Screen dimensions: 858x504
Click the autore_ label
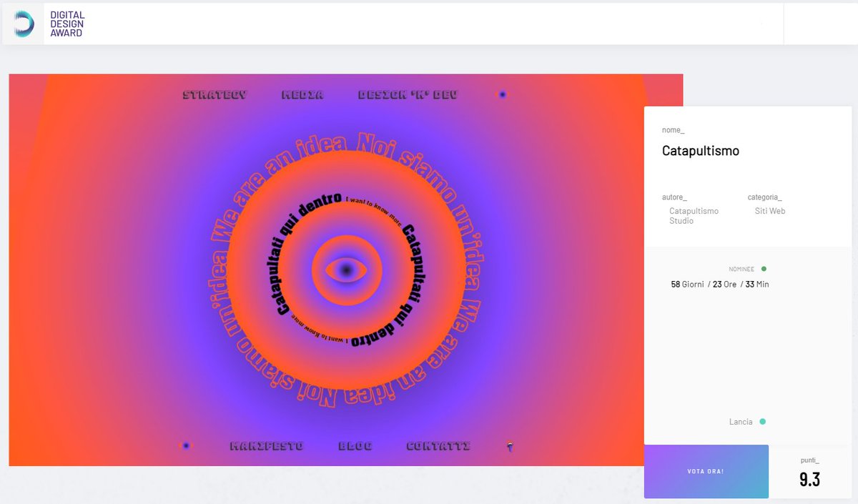(x=674, y=197)
